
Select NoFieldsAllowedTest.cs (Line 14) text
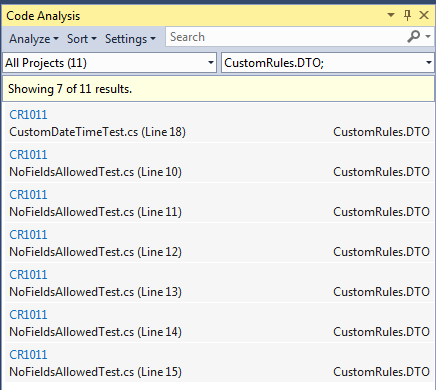click(x=95, y=332)
